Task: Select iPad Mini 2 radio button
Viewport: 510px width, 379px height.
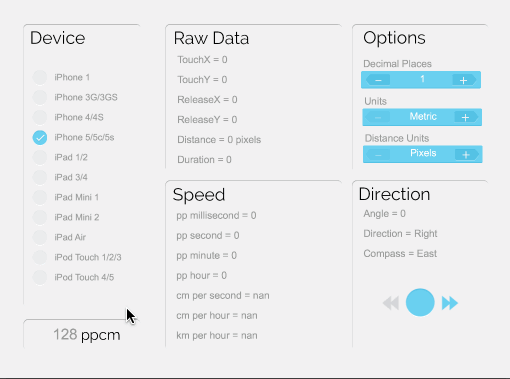Action: point(40,217)
